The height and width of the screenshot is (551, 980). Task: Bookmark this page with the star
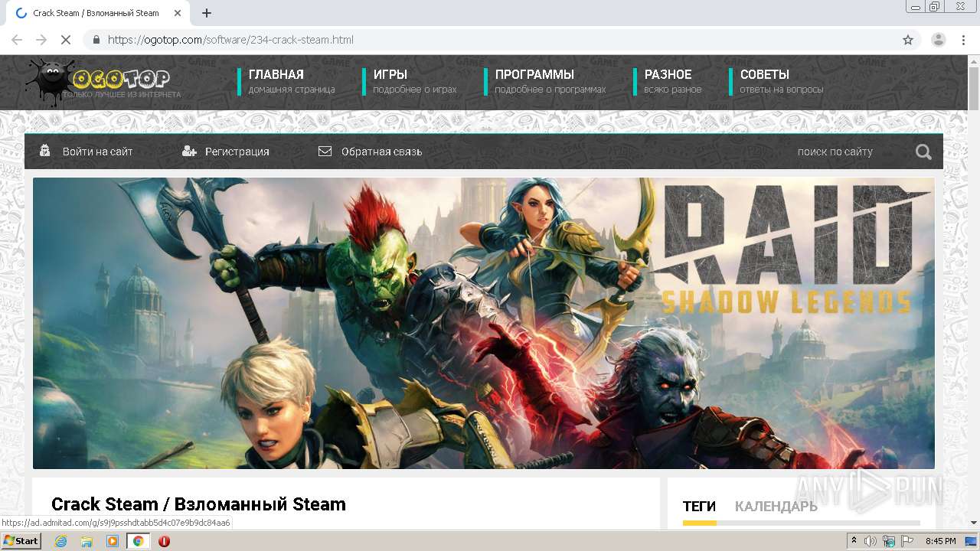[x=908, y=40]
